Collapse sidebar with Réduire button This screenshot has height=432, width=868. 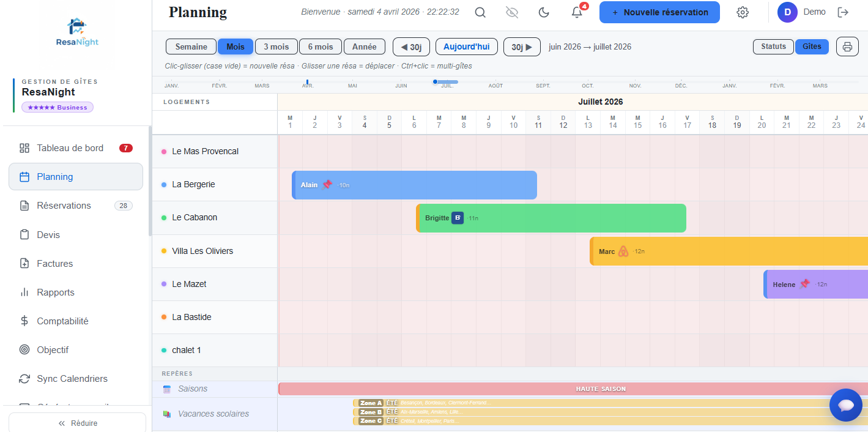[77, 423]
